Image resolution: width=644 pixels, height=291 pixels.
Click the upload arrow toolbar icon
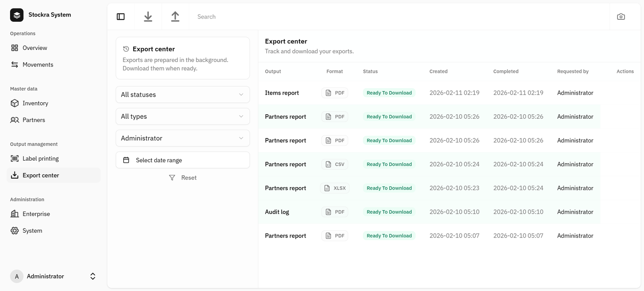point(175,17)
